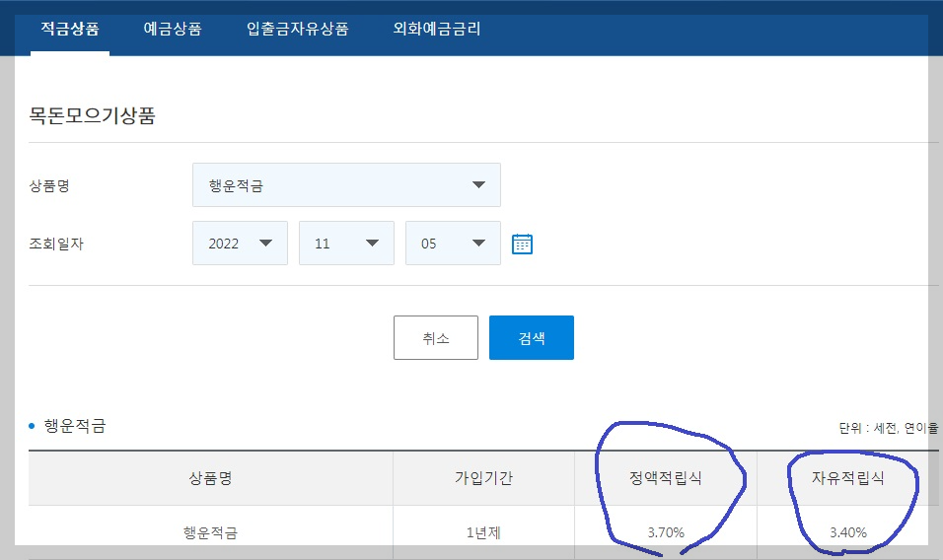Click the 상품명 form label
Viewport: 943px width, 560px height.
(49, 185)
